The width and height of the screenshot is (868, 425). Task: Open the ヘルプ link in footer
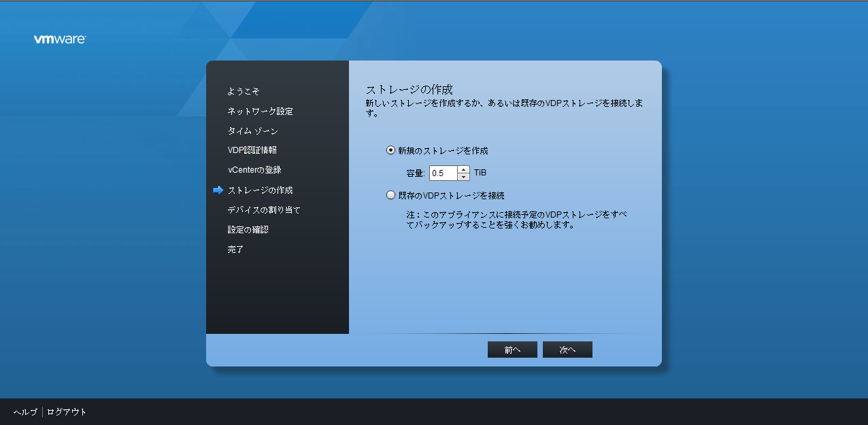click(25, 412)
